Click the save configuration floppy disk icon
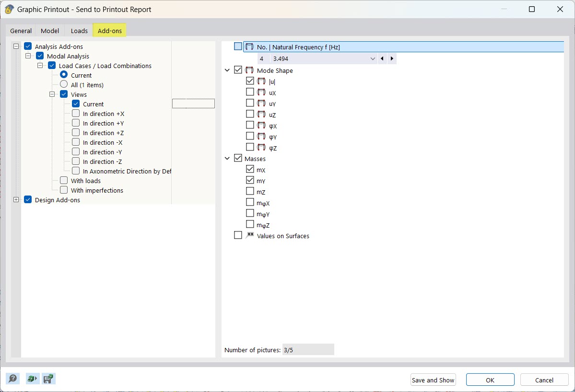Screen dimensions: 575x392 click(48, 378)
